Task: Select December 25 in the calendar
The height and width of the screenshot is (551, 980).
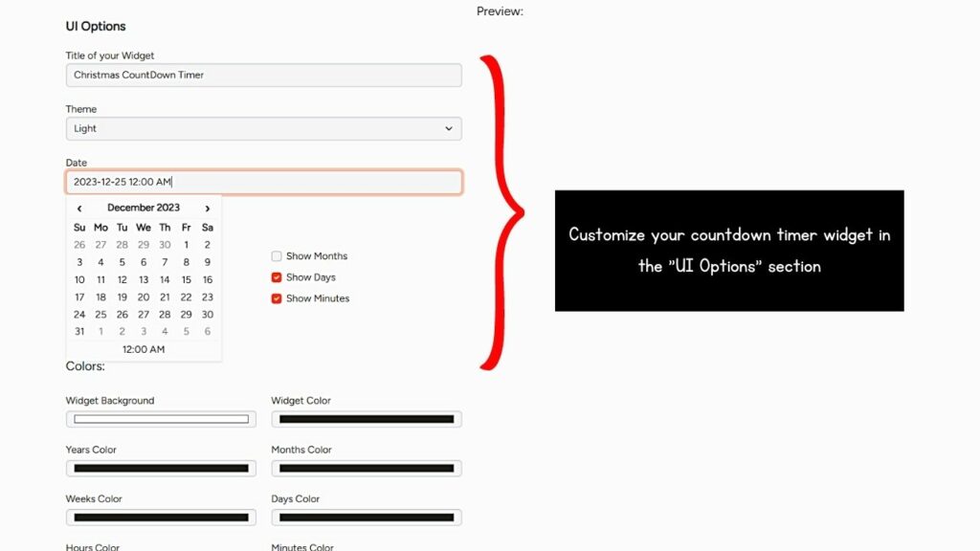Action: pyautogui.click(x=100, y=314)
